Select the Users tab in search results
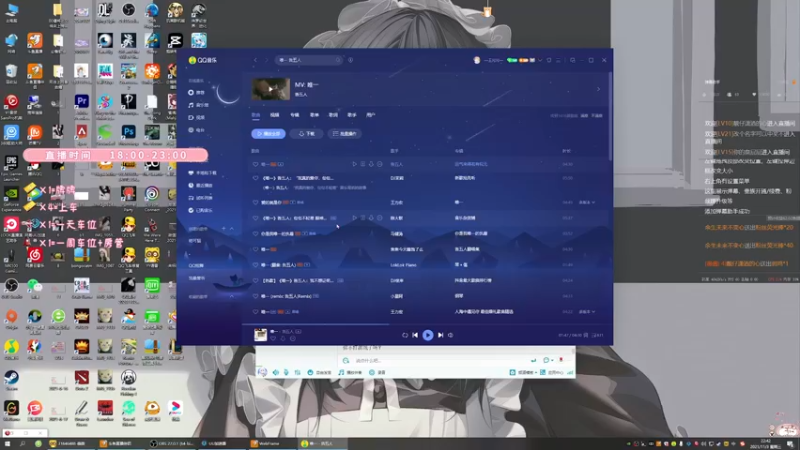Image resolution: width=800 pixels, height=450 pixels. point(371,115)
